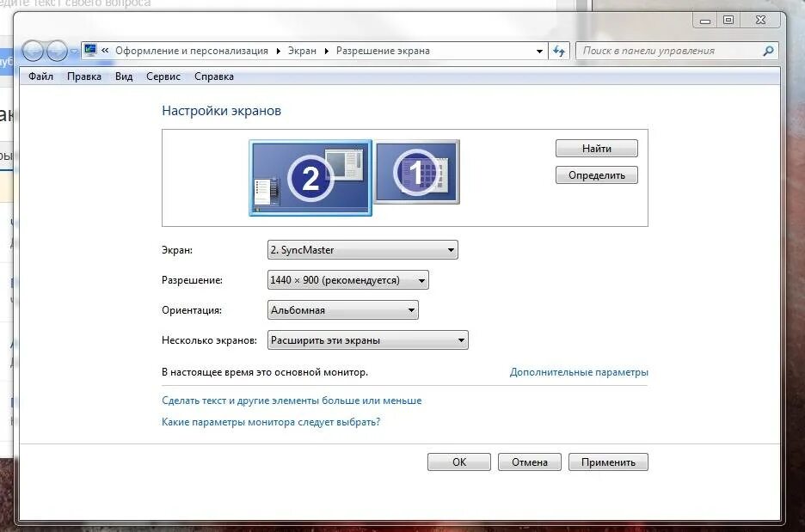Open the Вид menu

click(124, 76)
